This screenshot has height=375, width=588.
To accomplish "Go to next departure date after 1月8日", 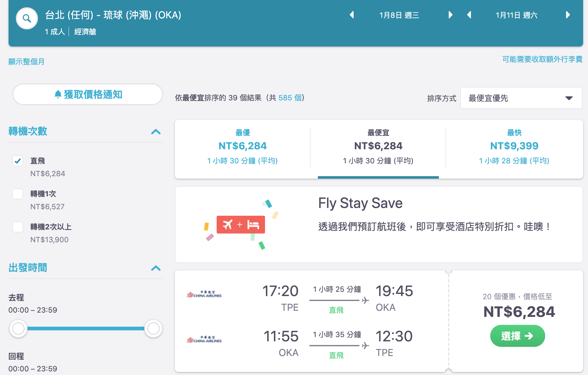I will pyautogui.click(x=450, y=15).
